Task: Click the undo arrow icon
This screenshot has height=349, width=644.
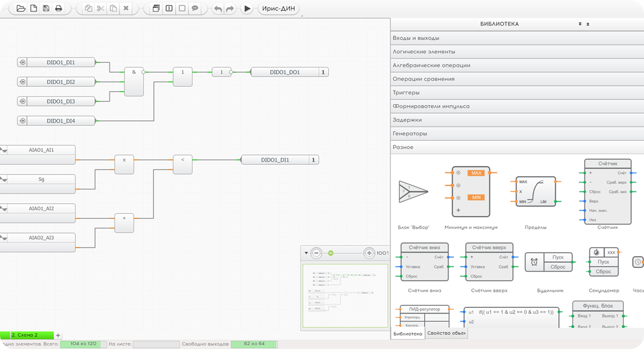Action: tap(217, 9)
